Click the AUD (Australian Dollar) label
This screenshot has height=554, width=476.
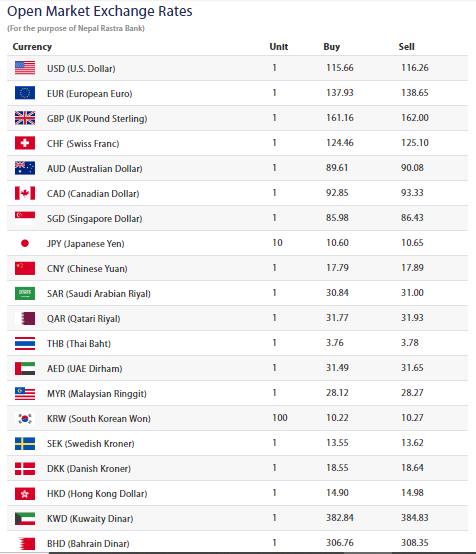point(95,169)
